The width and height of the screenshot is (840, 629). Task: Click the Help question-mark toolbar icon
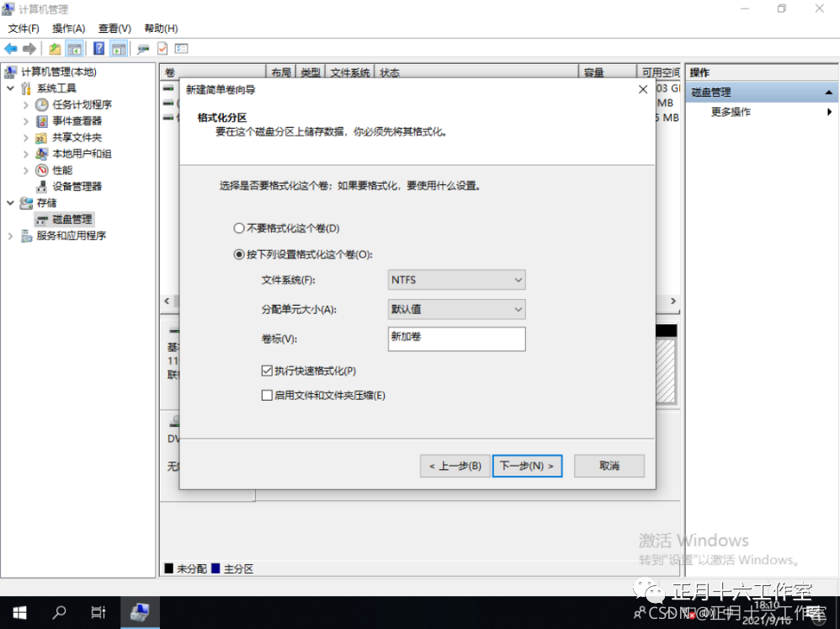98,48
